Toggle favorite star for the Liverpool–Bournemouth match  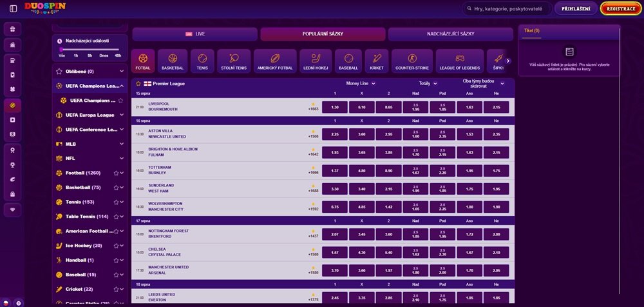coord(314,104)
